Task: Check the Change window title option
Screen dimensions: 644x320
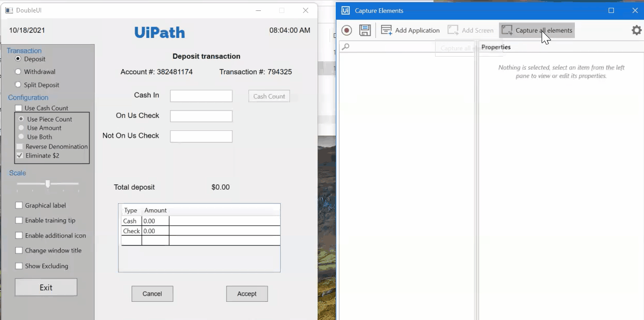Action: 19,250
